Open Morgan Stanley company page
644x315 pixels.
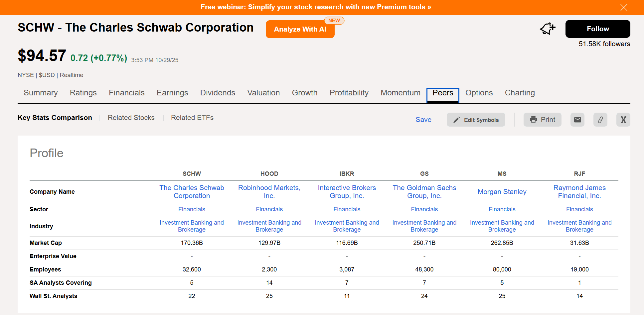tap(502, 192)
